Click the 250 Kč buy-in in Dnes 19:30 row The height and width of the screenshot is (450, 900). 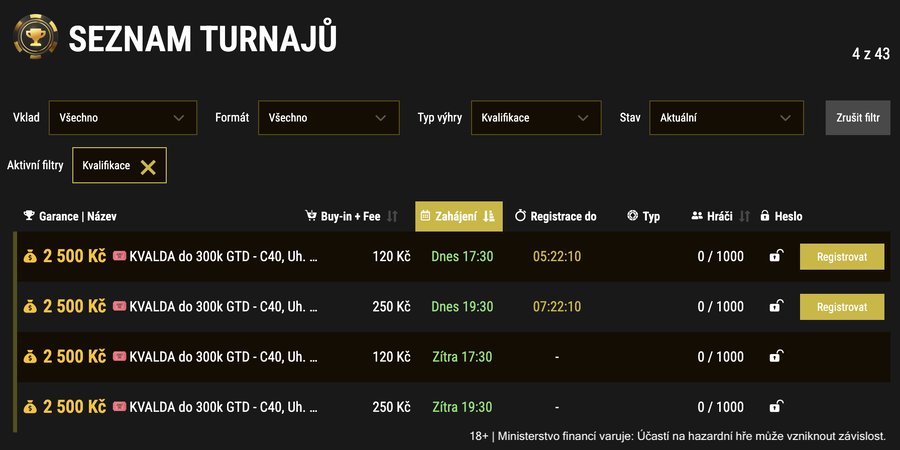click(391, 307)
